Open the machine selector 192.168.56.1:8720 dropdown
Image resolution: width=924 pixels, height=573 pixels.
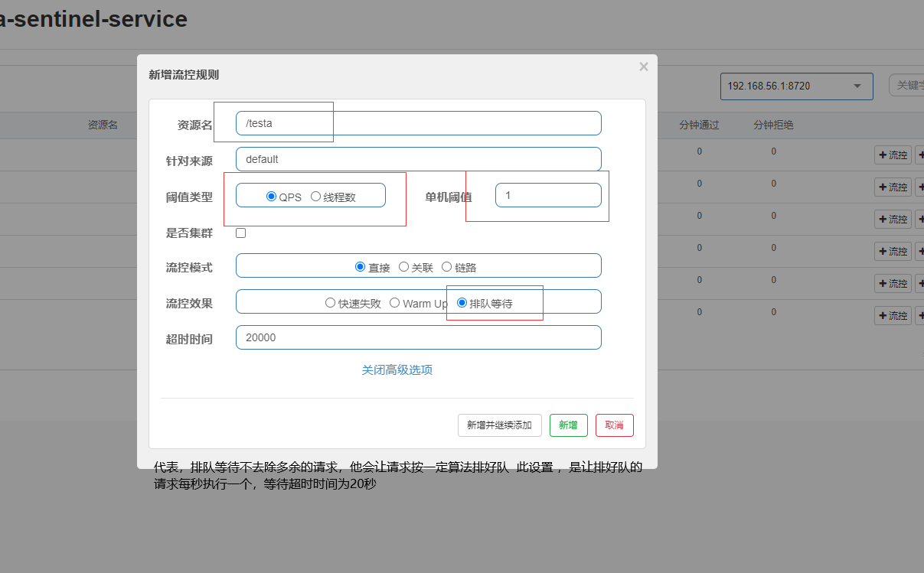[x=796, y=86]
